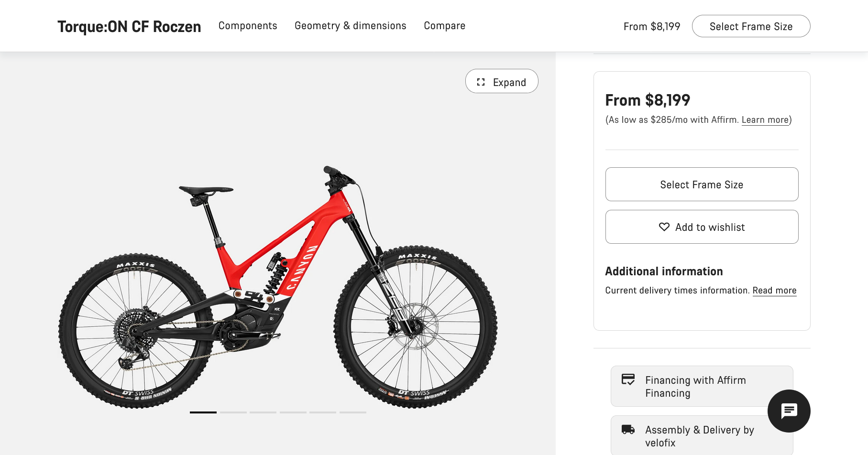Go to Geometry & dimensions
The image size is (868, 455).
(350, 26)
